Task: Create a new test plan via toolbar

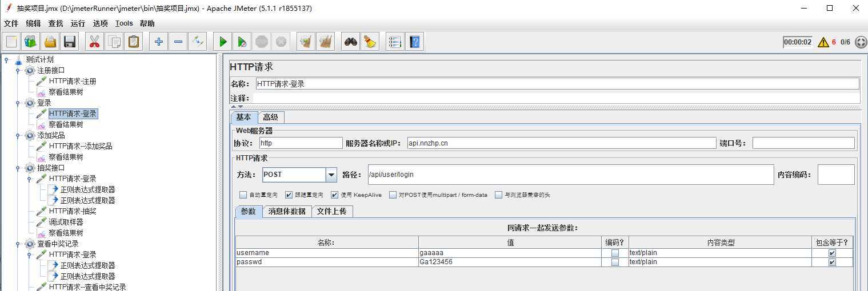Action: click(12, 42)
